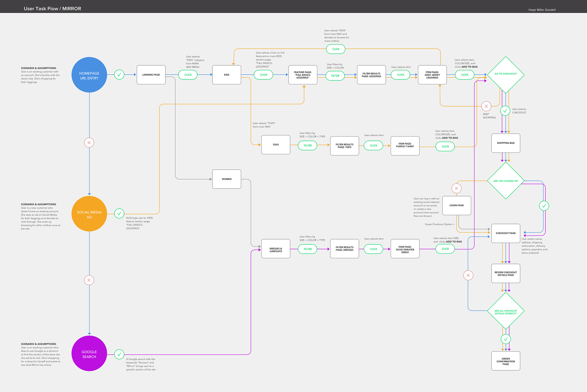Click the X icon above Login Page
This screenshot has height=392, width=587.
456,189
